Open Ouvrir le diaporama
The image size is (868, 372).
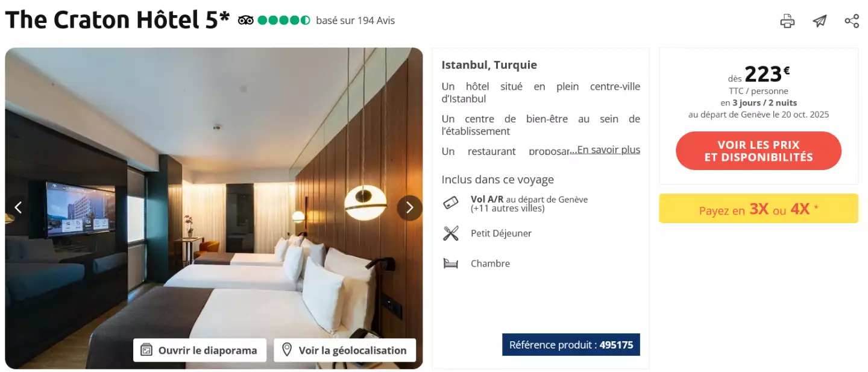[x=200, y=350]
